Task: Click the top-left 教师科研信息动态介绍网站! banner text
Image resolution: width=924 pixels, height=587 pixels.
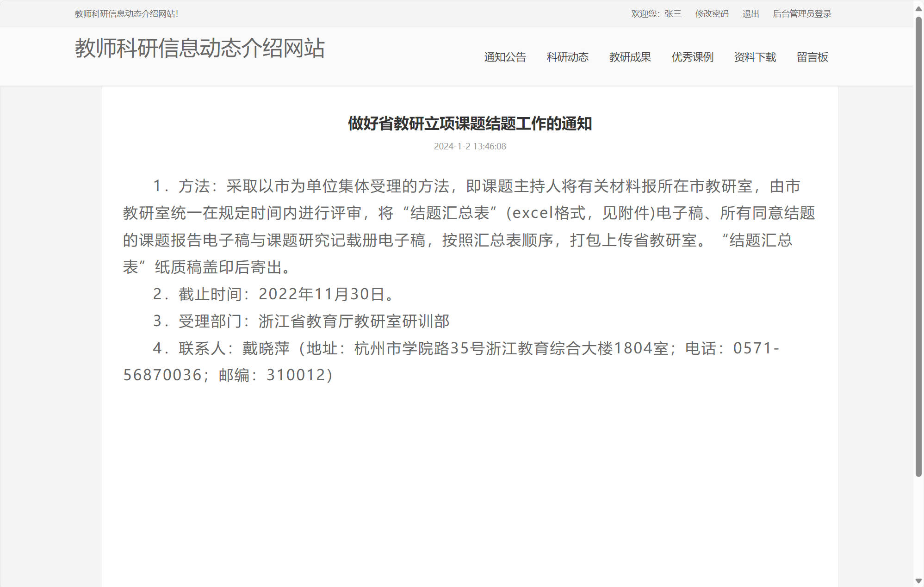Action: pyautogui.click(x=125, y=14)
